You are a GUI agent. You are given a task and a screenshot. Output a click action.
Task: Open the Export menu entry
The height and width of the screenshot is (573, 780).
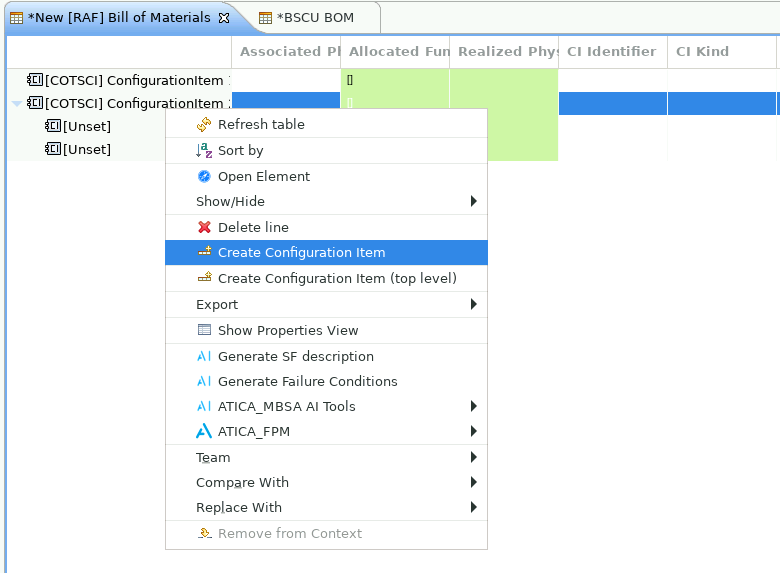click(326, 304)
